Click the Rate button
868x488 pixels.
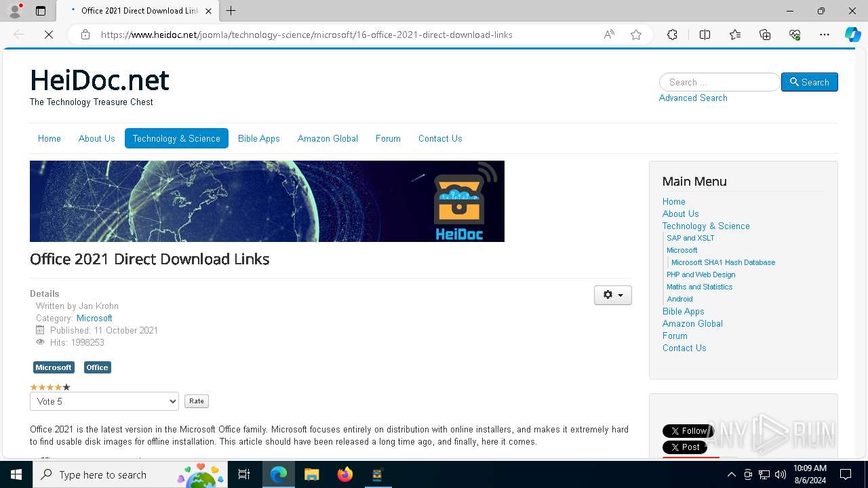click(x=197, y=401)
